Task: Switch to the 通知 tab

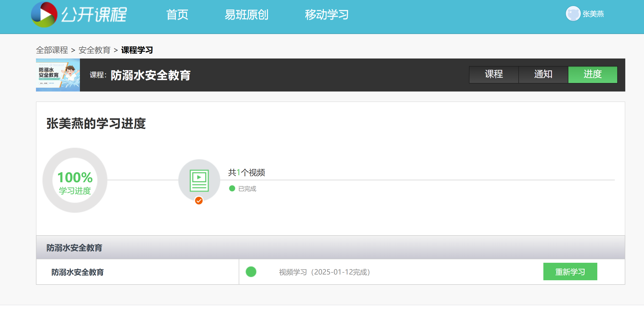Action: pos(543,74)
